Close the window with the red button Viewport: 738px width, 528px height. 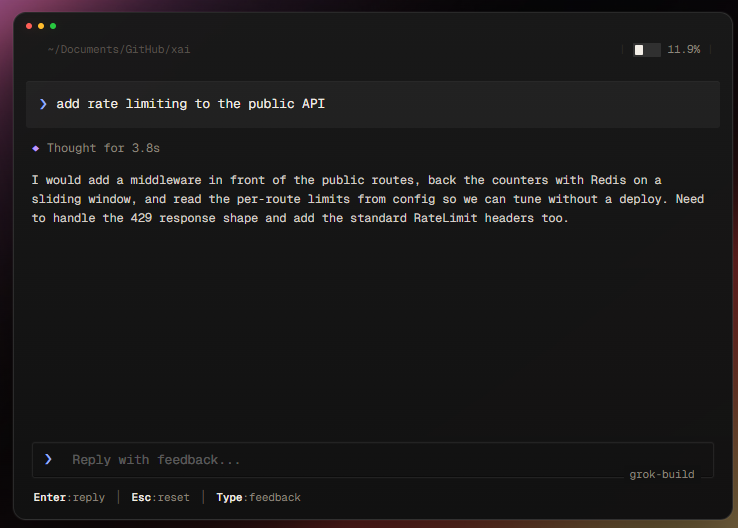(x=29, y=26)
